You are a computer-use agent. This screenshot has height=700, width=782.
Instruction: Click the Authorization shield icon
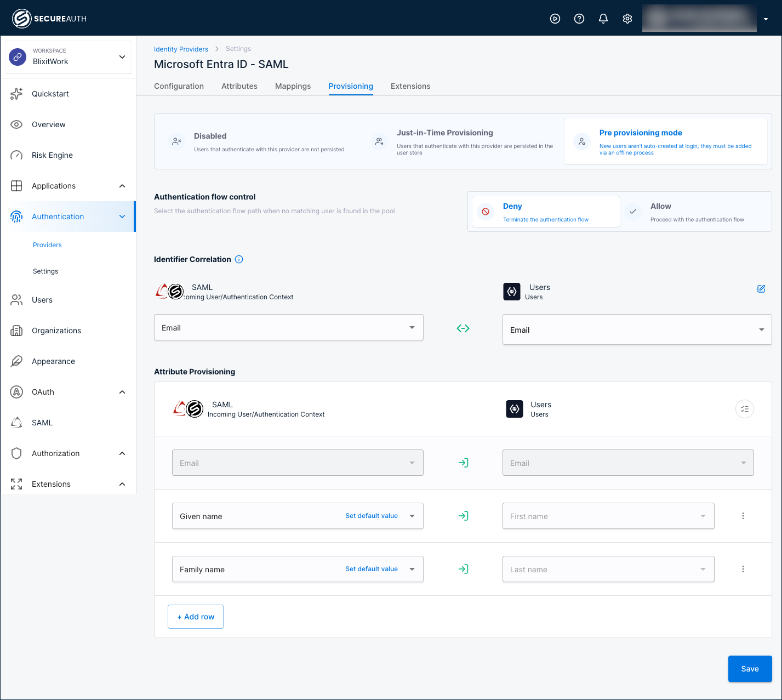[16, 453]
